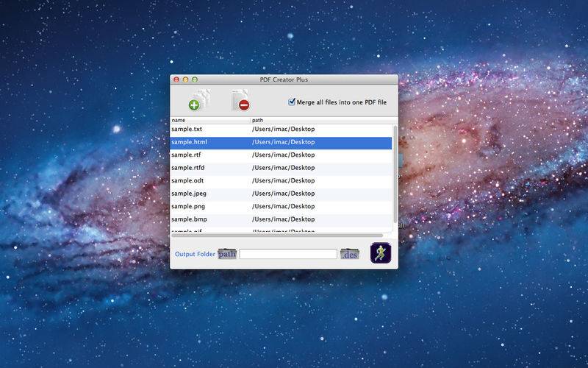Select the sample.bmp file
This screenshot has width=588, height=368.
(x=282, y=219)
